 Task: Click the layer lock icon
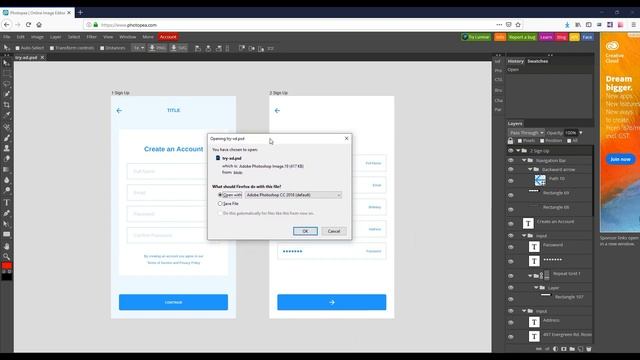pos(510,141)
